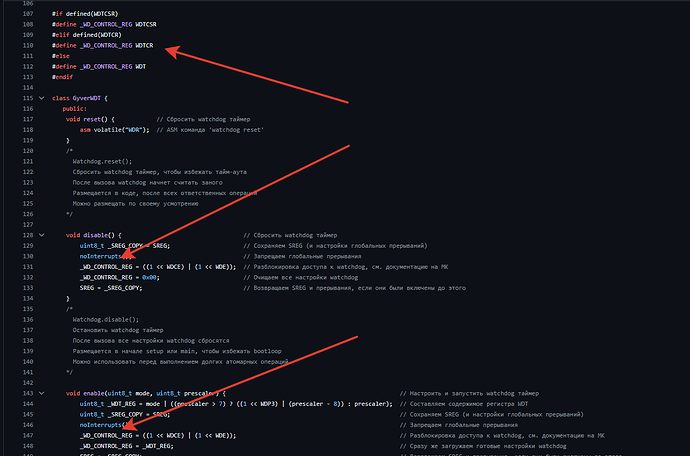Collapse the class GyverWDT code block
The height and width of the screenshot is (456, 690).
pos(42,98)
